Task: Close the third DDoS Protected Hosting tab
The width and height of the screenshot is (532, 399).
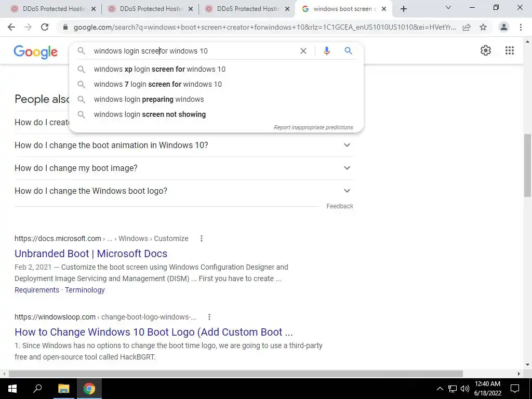Action: [x=288, y=9]
